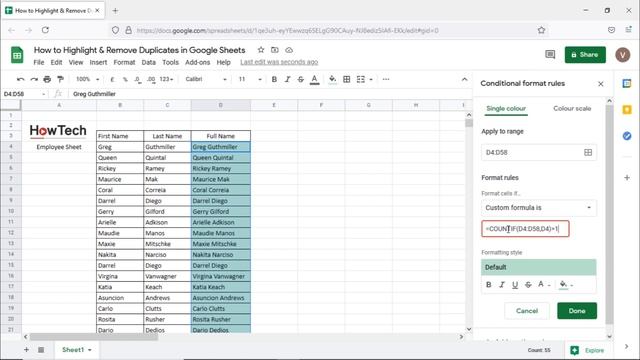The height and width of the screenshot is (360, 640).
Task: Increase decimal places
Action: pyautogui.click(x=151, y=79)
